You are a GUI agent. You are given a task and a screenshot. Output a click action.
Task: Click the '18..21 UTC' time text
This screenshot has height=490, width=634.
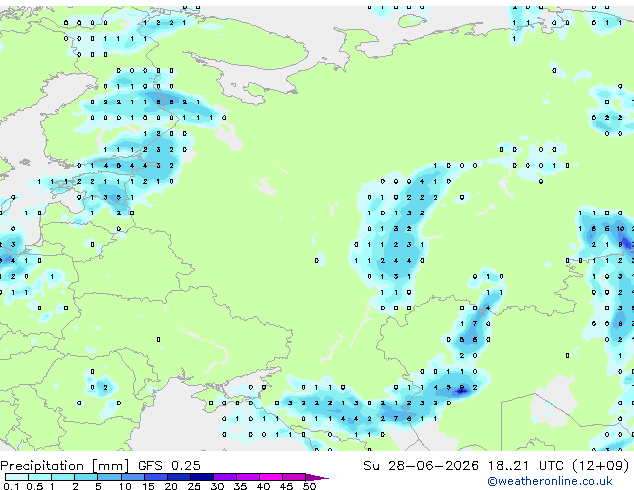click(525, 466)
